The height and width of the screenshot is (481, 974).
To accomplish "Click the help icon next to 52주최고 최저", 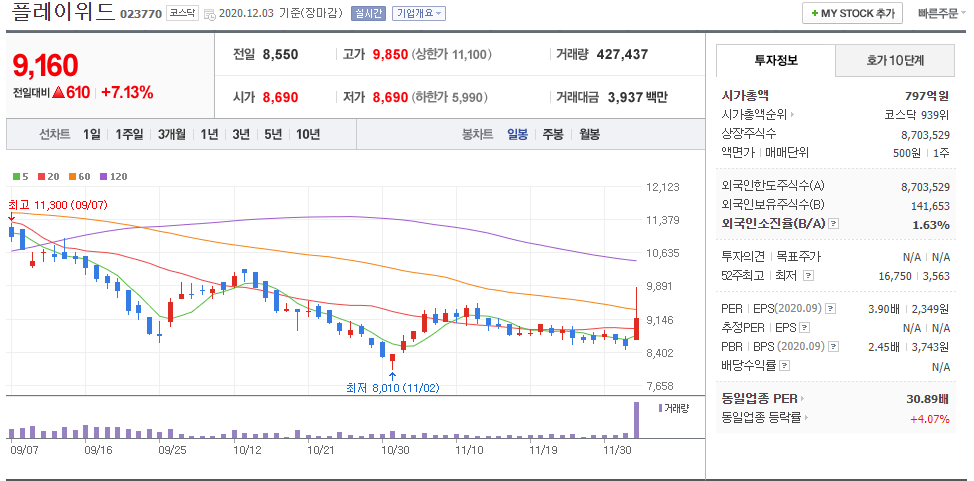I will point(808,275).
